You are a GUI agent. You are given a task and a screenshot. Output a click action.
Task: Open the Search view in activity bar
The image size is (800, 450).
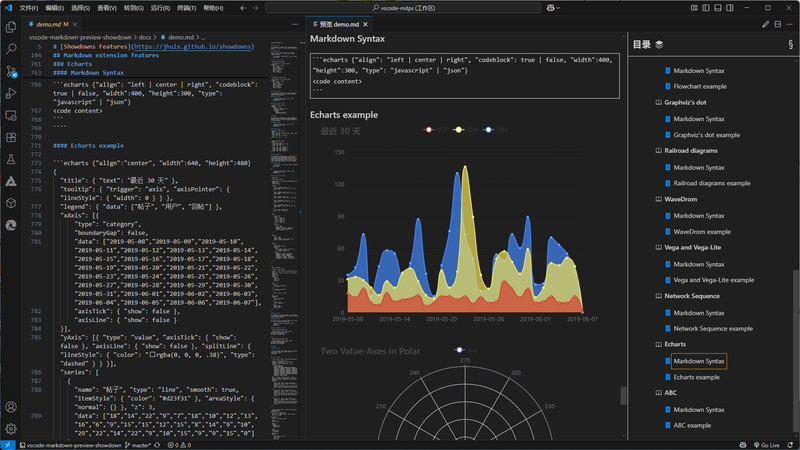click(x=11, y=49)
